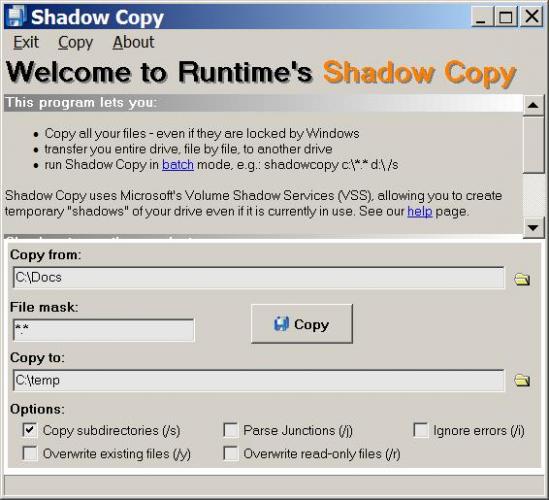Click the info panel scrollbar thumb
549x500 pixels.
pos(533,145)
